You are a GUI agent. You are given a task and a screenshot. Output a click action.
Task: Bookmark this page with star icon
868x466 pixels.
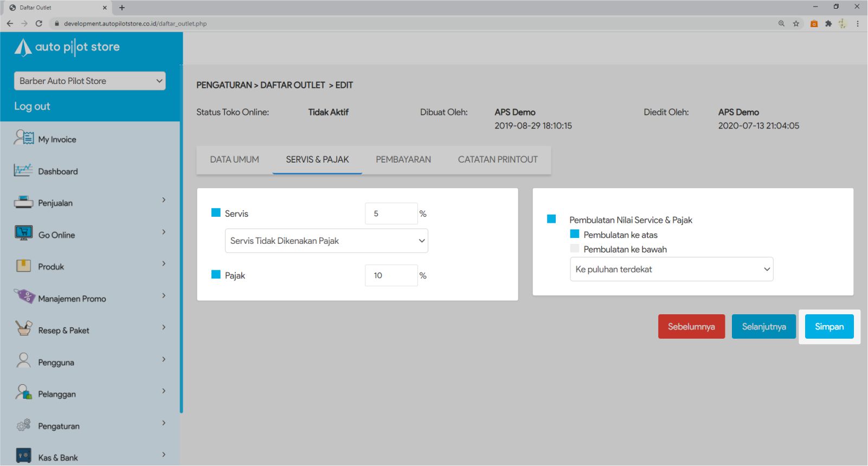pyautogui.click(x=796, y=23)
